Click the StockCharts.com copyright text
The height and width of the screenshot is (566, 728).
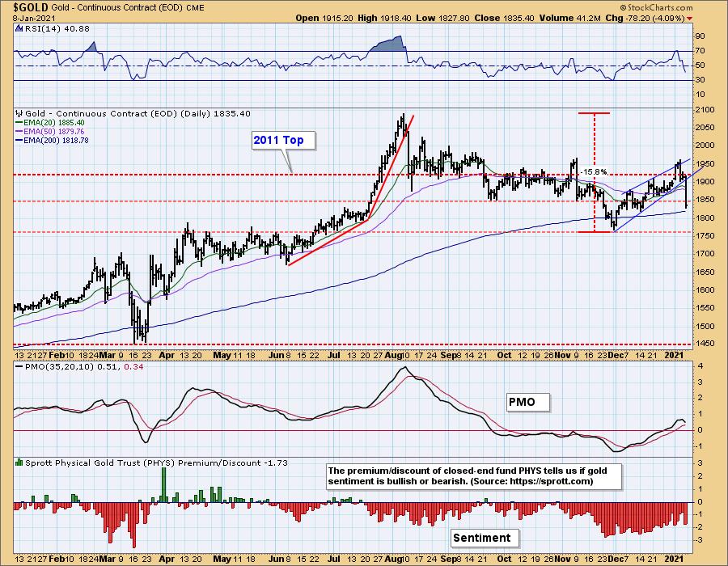pyautogui.click(x=656, y=7)
